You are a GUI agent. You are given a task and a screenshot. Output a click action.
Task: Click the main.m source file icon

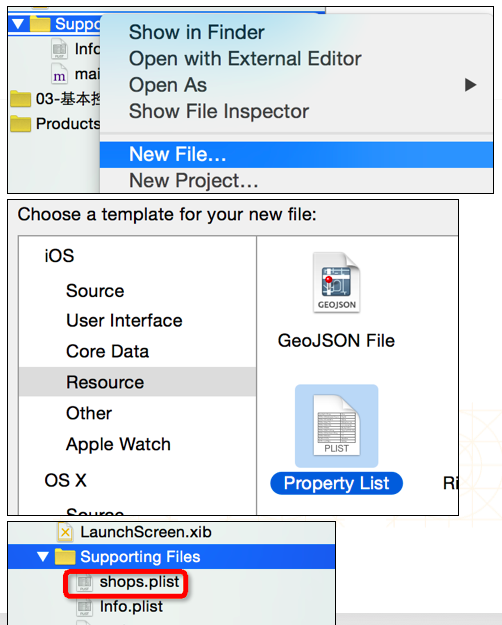59,74
